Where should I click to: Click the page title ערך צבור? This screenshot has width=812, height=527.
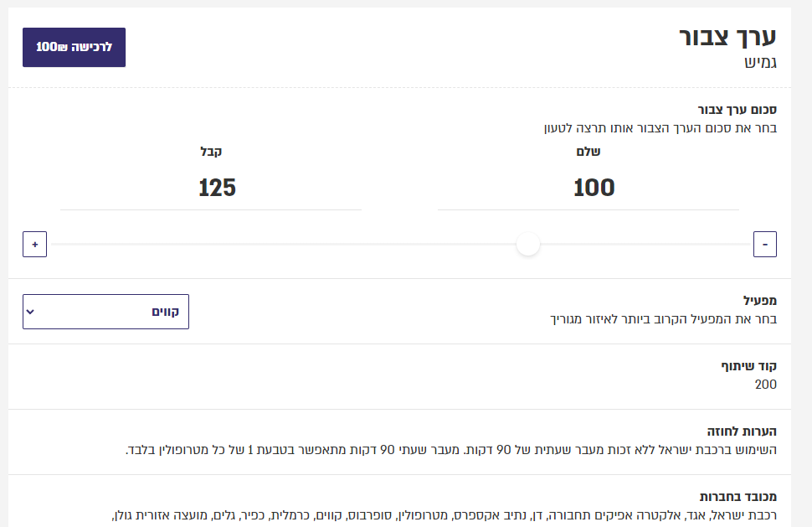pos(728,36)
